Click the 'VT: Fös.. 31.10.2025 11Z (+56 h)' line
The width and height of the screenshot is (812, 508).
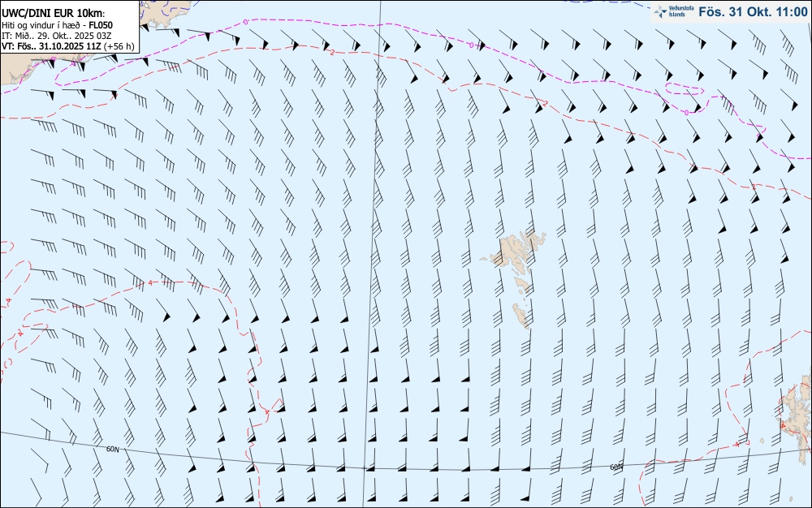(68, 46)
